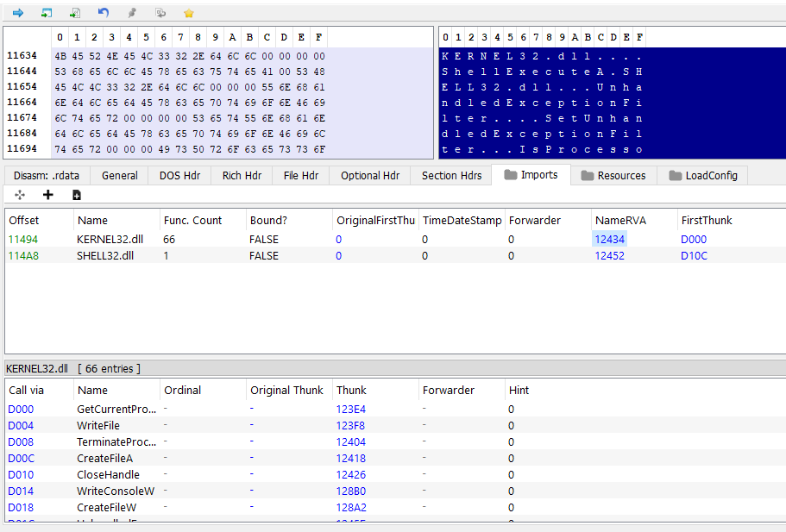The width and height of the screenshot is (786, 532).
Task: Click offset 11494 in imports table
Action: pos(23,240)
